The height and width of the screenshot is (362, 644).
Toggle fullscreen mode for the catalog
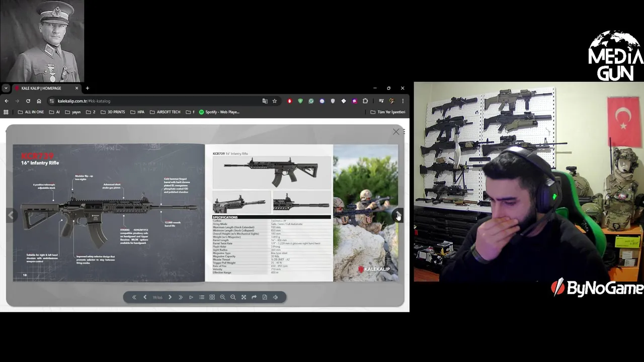(x=244, y=297)
